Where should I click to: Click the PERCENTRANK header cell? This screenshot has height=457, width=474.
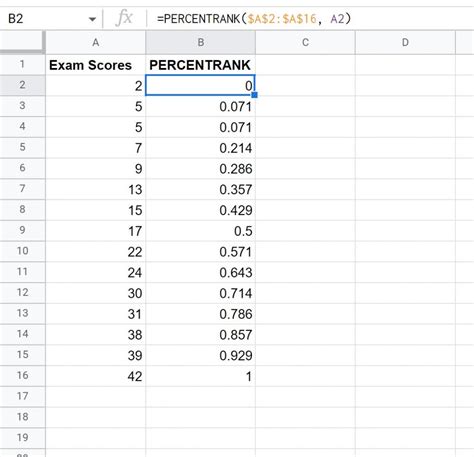click(x=200, y=65)
